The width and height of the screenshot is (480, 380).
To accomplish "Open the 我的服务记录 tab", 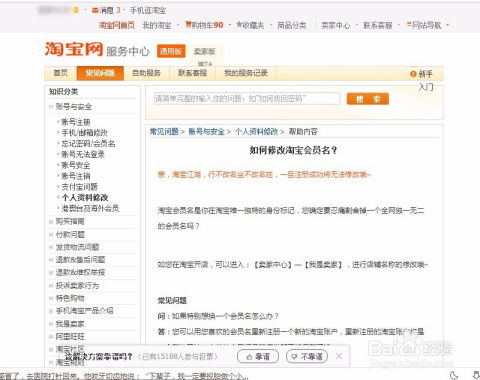I will (x=246, y=73).
